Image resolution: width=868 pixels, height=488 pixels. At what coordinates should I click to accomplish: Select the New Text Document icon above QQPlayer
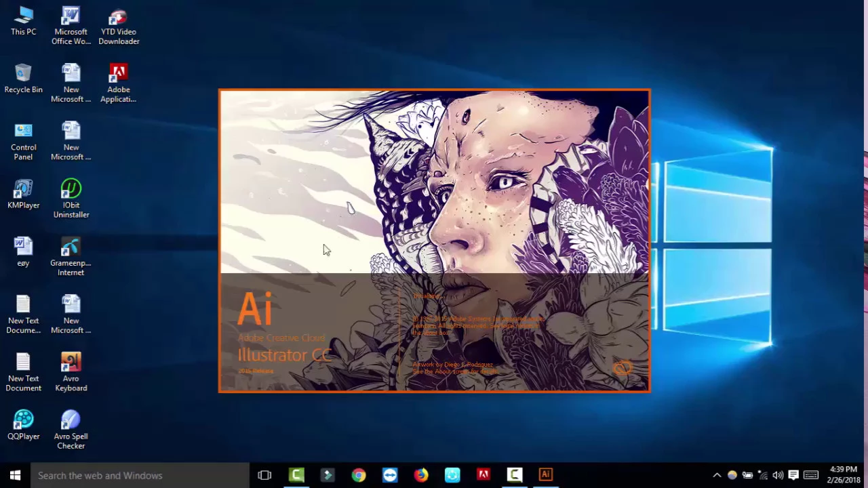(x=23, y=373)
